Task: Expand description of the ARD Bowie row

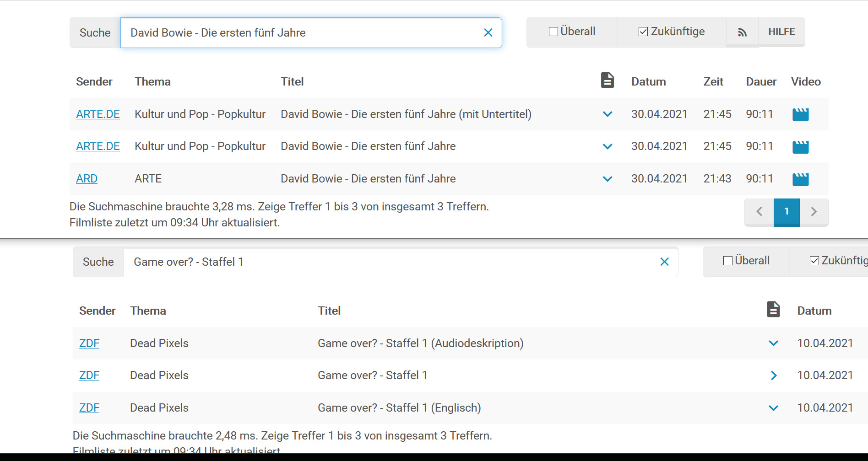Action: point(608,179)
